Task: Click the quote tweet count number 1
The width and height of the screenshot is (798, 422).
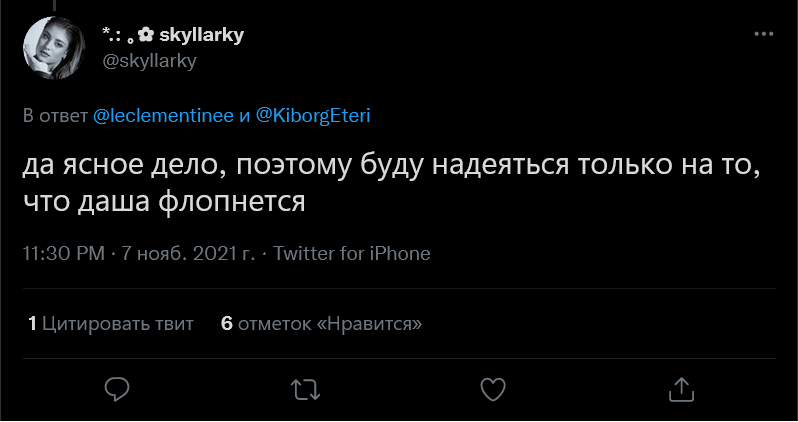Action: coord(33,323)
